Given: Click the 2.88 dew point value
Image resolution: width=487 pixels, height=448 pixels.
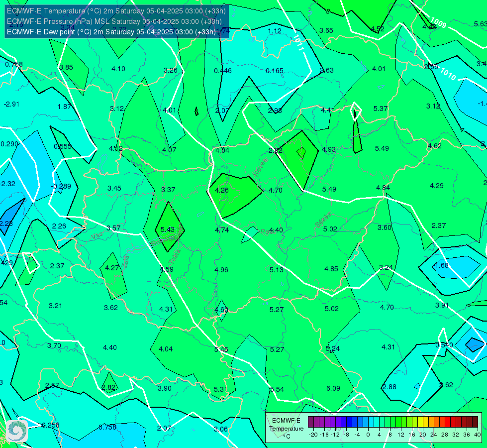Looking at the screenshot, I should (389, 387).
